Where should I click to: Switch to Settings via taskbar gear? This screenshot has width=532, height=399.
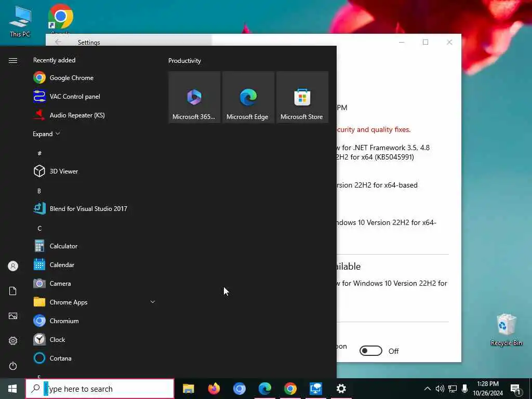tap(341, 389)
